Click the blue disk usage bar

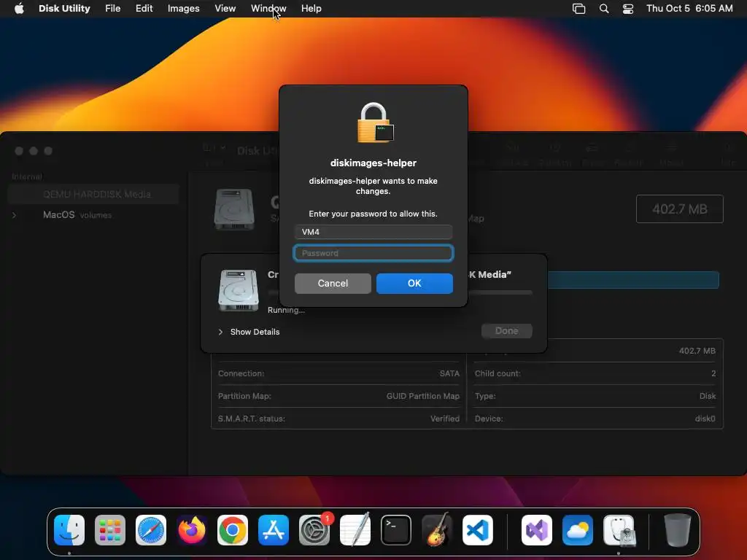633,280
